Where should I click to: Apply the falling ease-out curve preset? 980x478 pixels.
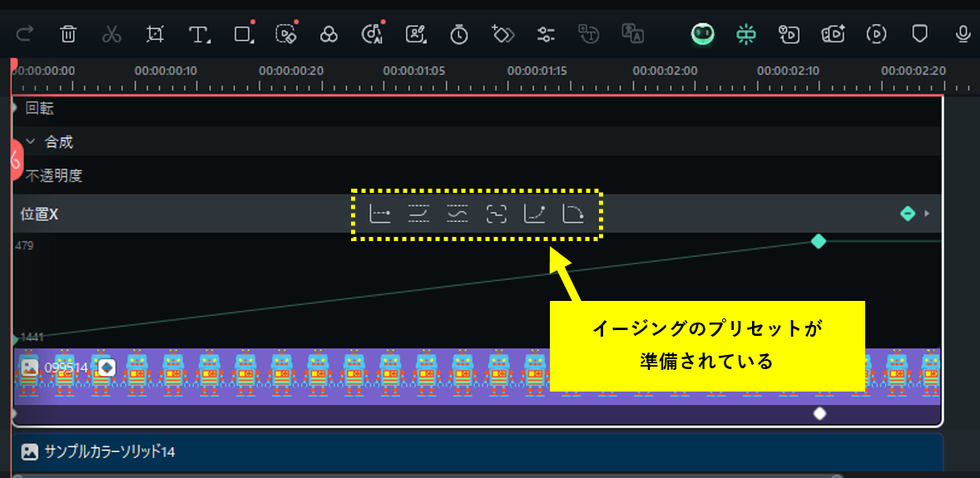pyautogui.click(x=573, y=214)
